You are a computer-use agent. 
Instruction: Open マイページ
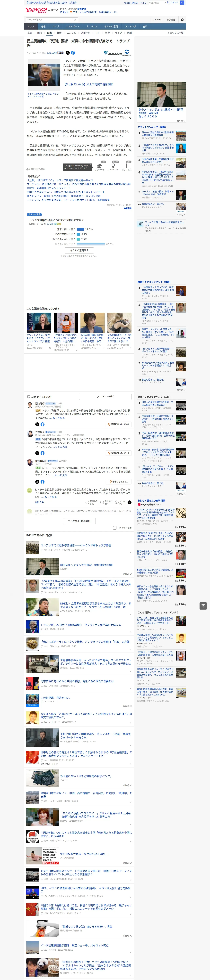click(x=157, y=20)
